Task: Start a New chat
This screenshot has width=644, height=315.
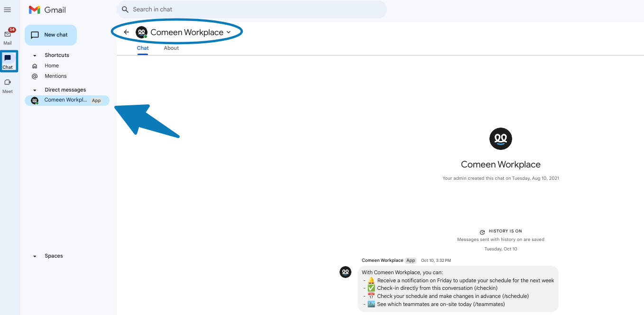Action: [x=51, y=35]
